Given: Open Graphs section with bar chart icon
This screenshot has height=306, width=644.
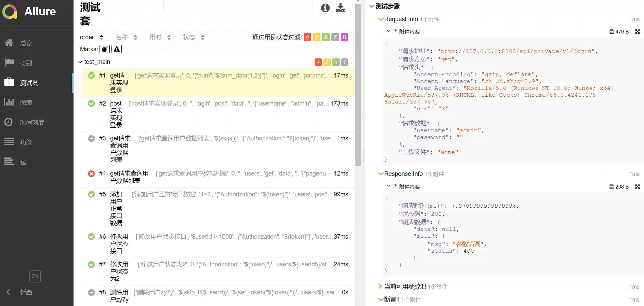Looking at the screenshot, I should [9, 102].
